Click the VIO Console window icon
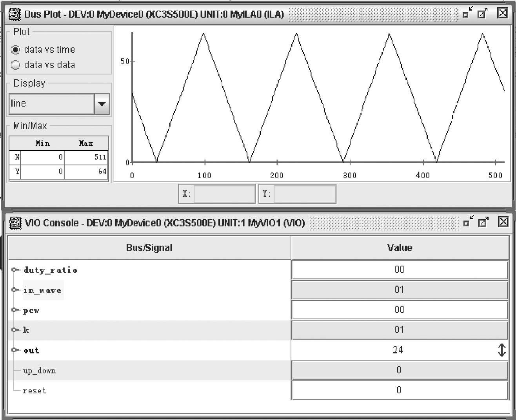Screen dimensions: 516x420 point(15,223)
